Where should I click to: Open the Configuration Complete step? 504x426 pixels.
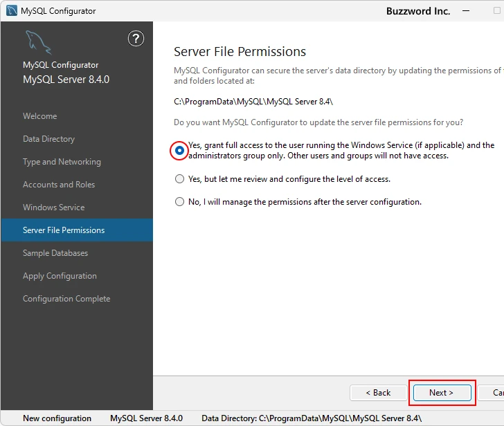click(66, 299)
